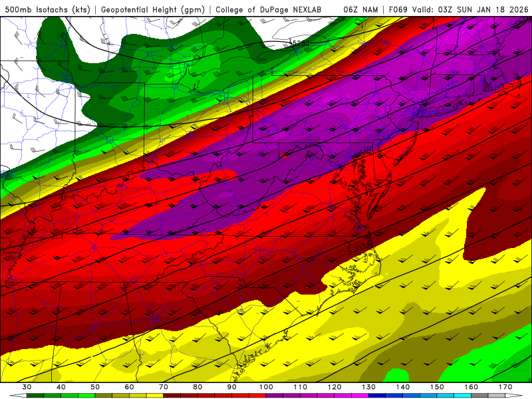
Task: Click the bright red swatch just below 100
Action: (257, 396)
